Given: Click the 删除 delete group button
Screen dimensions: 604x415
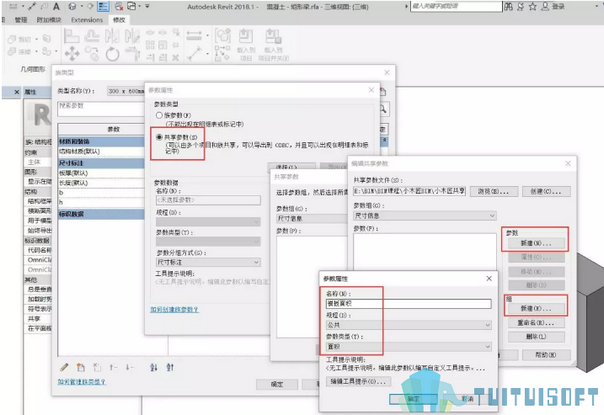Looking at the screenshot, I should click(x=536, y=337).
